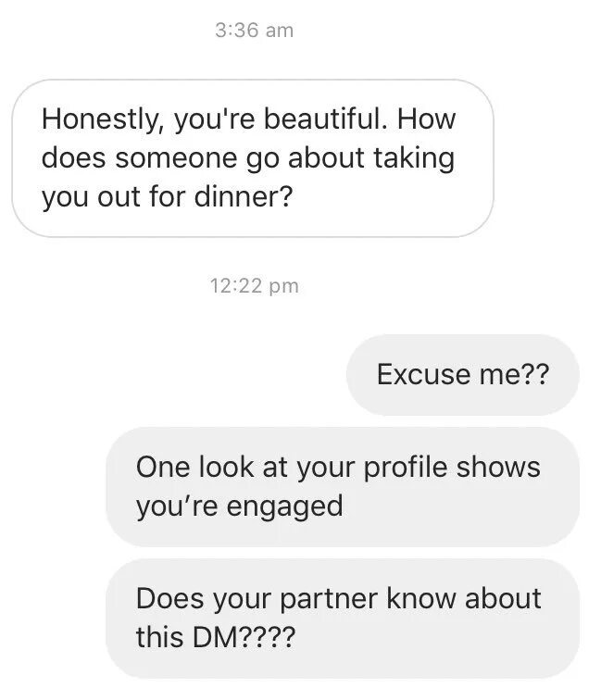
Task: Click the 3:36 am timestamp
Action: pos(254,31)
